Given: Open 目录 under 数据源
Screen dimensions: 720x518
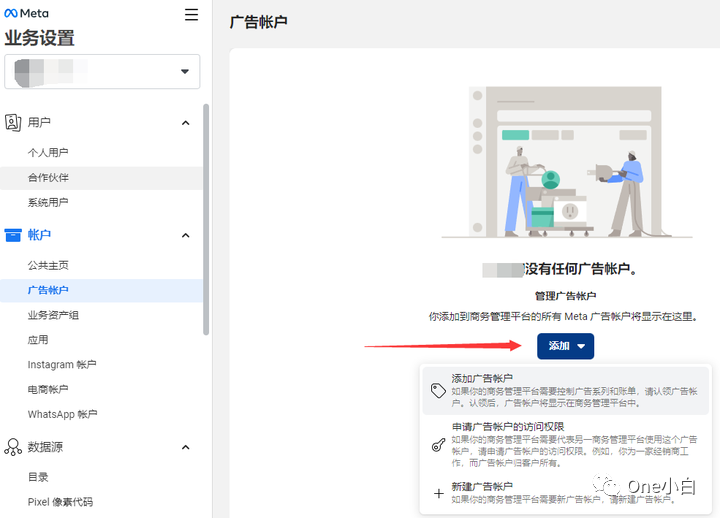Looking at the screenshot, I should coord(101,477).
